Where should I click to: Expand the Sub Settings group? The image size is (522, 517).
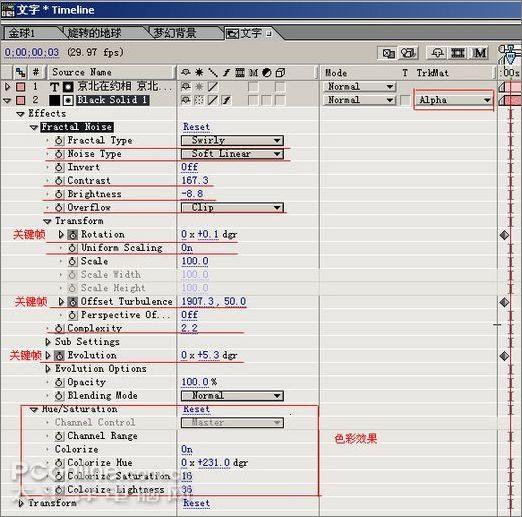pos(48,342)
